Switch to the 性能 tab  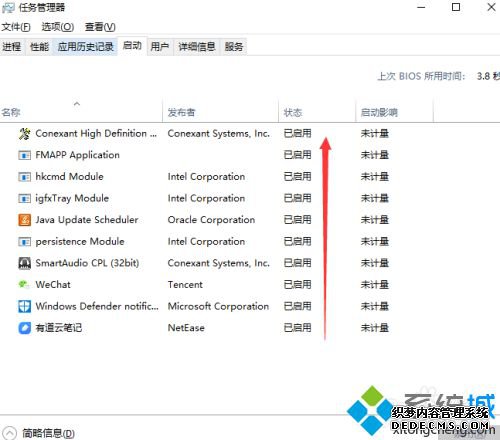39,47
